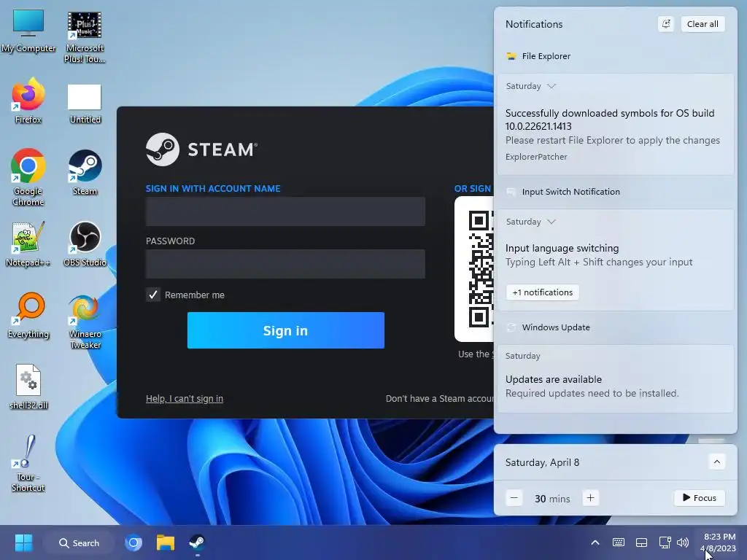Collapse calendar with Saturday, April 8 chevron
The width and height of the screenshot is (747, 560).
point(717,462)
